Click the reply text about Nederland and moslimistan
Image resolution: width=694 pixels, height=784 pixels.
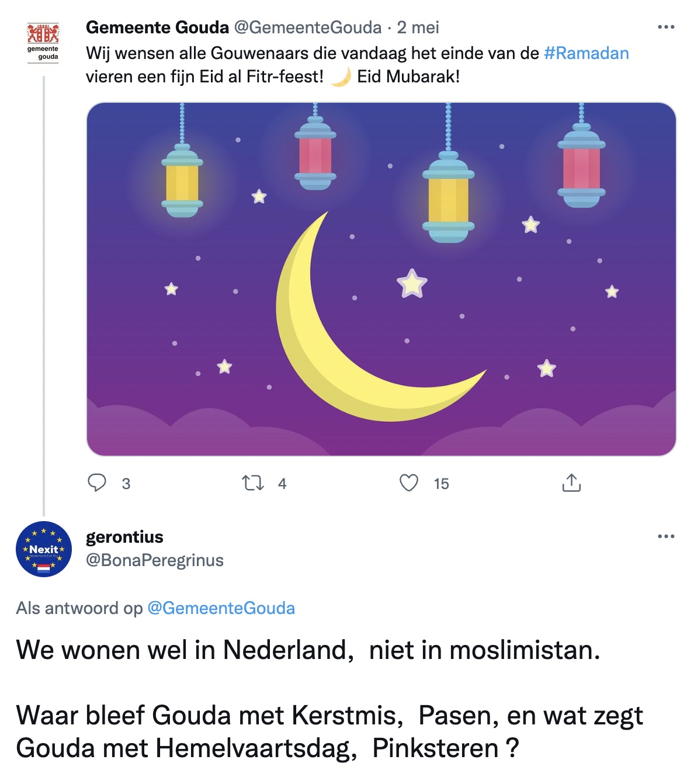(308, 650)
